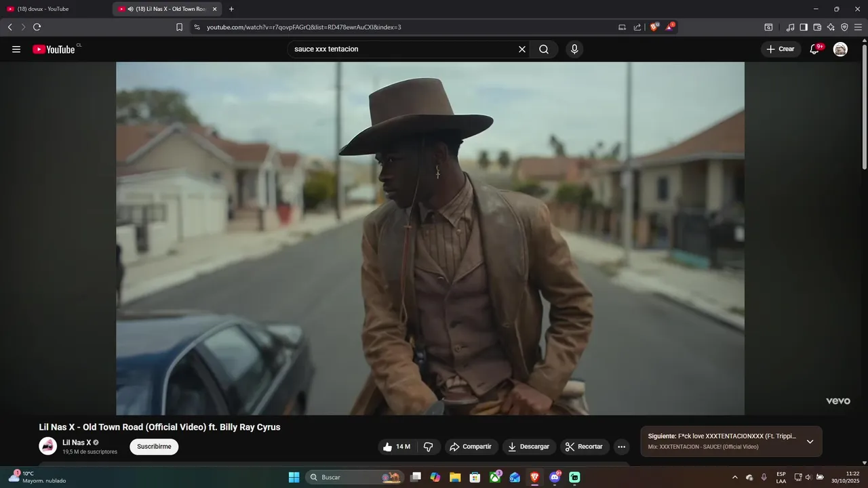Share this page from the address bar
This screenshot has height=488, width=868.
(x=637, y=27)
